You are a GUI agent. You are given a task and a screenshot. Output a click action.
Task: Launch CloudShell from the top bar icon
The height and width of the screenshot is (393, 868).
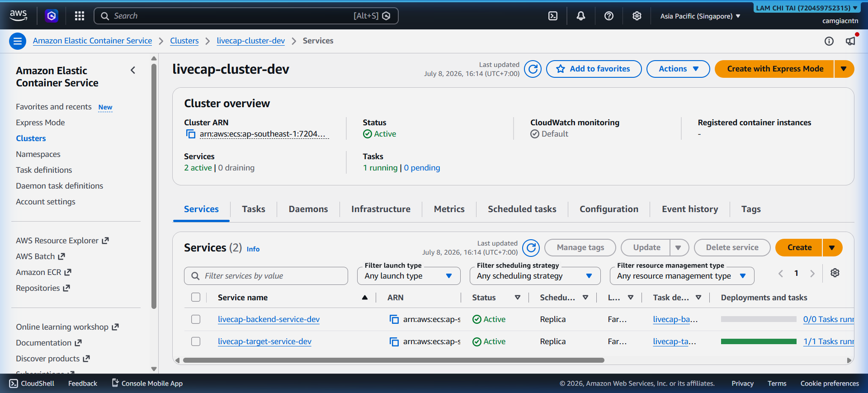553,16
